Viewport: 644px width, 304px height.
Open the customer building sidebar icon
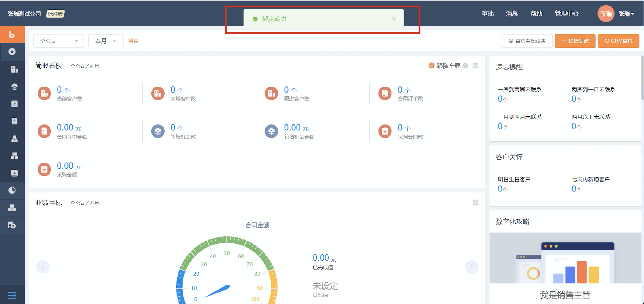click(14, 69)
